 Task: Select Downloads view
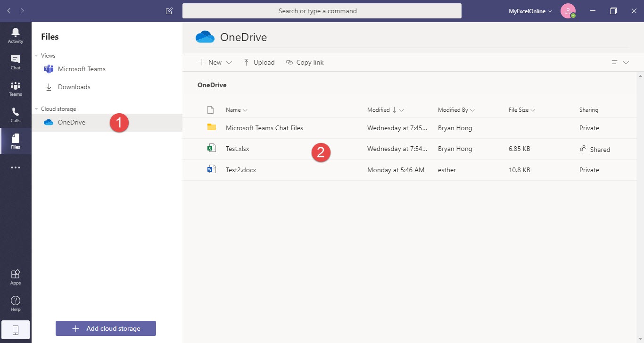[107, 87]
